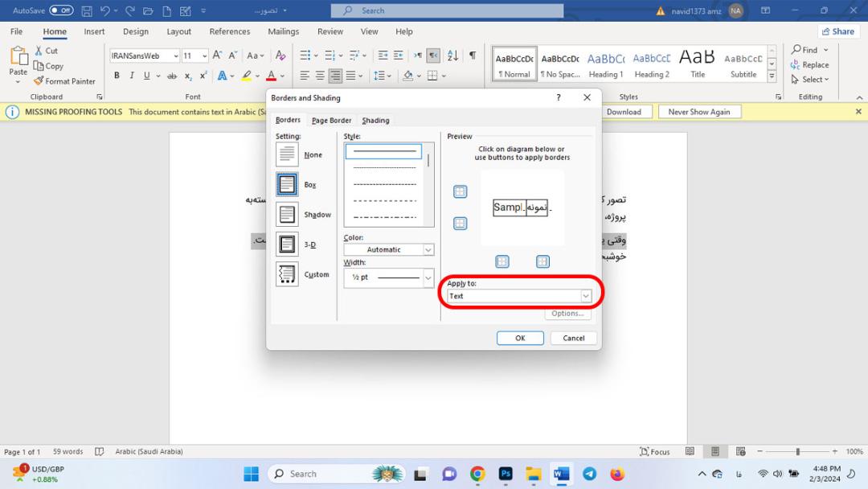Open Telegram from the taskbar
Viewport: 868px width, 489px height.
pos(590,474)
